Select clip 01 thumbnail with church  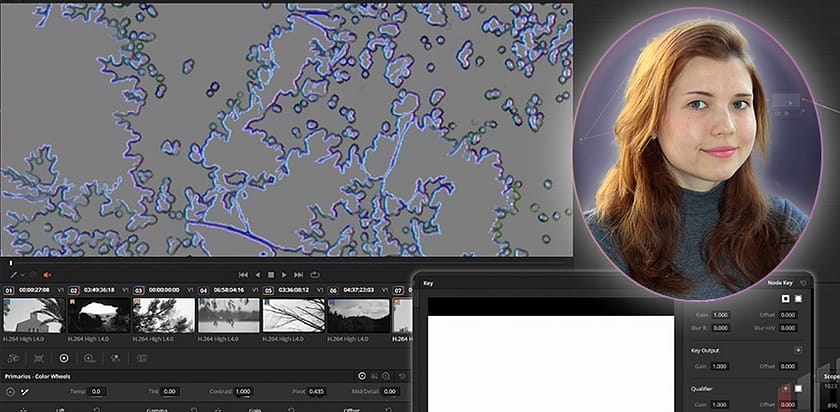click(x=33, y=316)
